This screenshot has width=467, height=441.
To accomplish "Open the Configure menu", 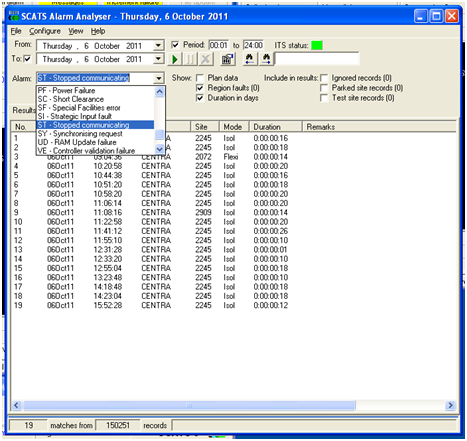I will 45,31.
